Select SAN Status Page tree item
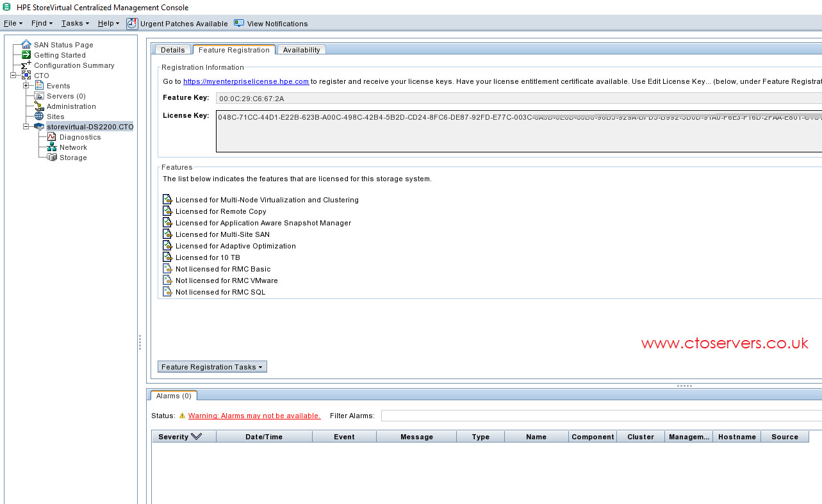The height and width of the screenshot is (504, 822). click(63, 45)
